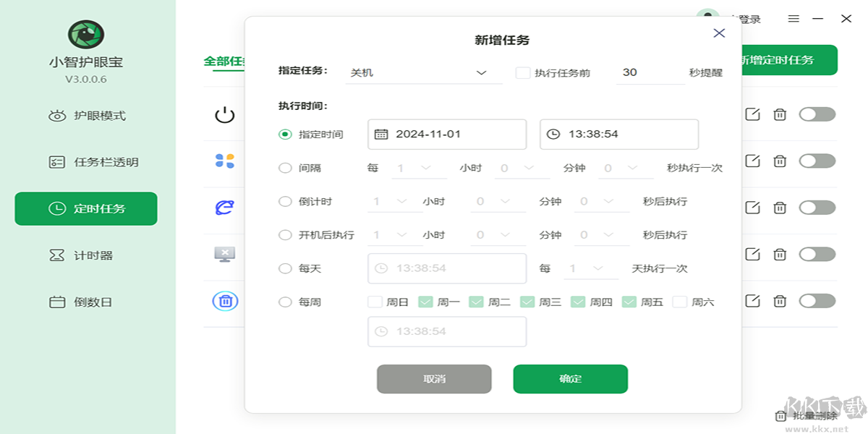Click the monitor-off icon in the task list
This screenshot has width=868, height=434.
pos(225,255)
